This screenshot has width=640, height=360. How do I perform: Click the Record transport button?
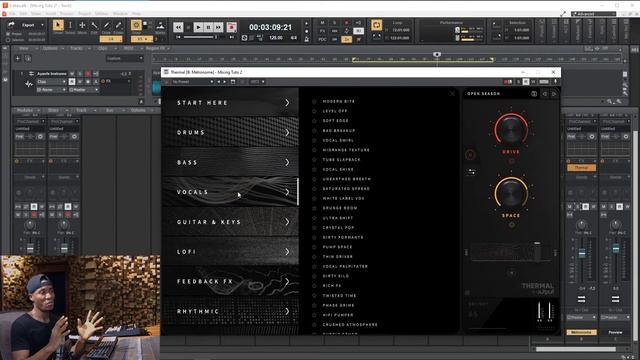pos(231,27)
